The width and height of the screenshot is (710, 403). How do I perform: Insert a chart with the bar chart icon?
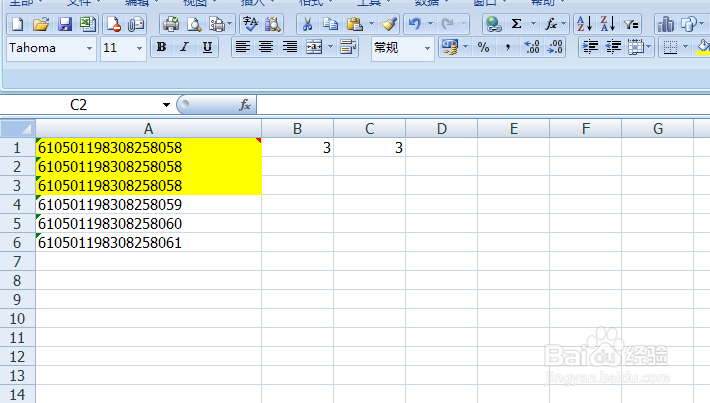[666, 24]
